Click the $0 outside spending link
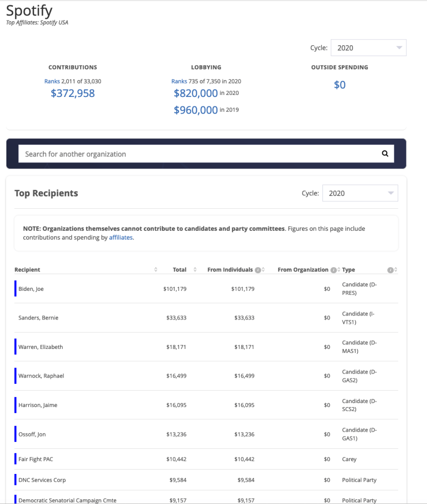This screenshot has height=504, width=427. [339, 85]
